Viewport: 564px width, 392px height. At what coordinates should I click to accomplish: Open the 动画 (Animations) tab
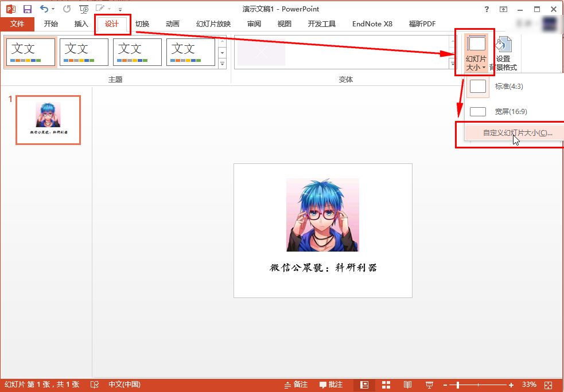coord(172,24)
